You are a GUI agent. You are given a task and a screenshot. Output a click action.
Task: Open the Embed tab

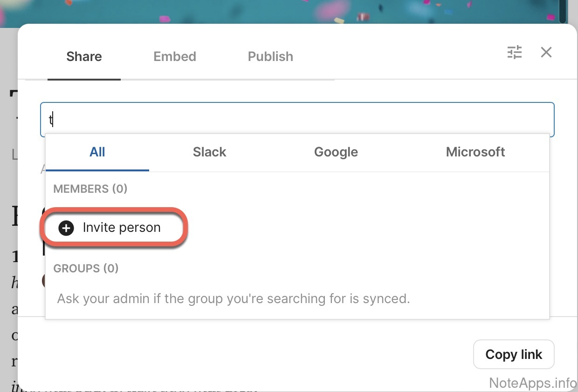175,57
